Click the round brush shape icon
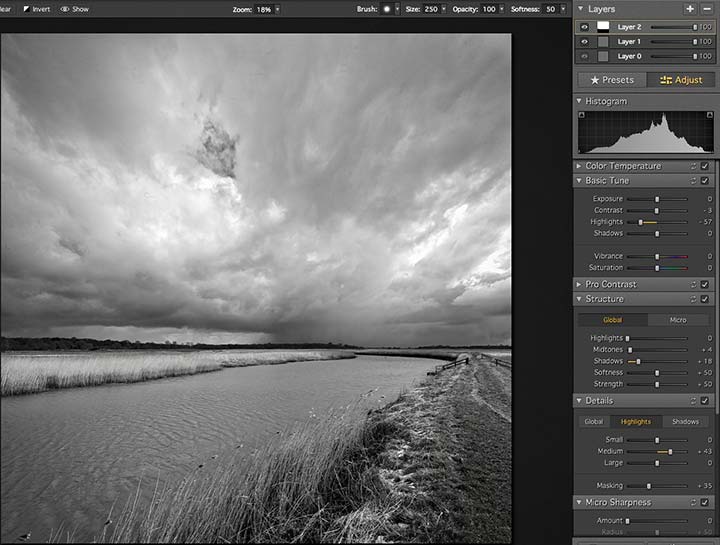This screenshot has height=545, width=720. tap(387, 9)
